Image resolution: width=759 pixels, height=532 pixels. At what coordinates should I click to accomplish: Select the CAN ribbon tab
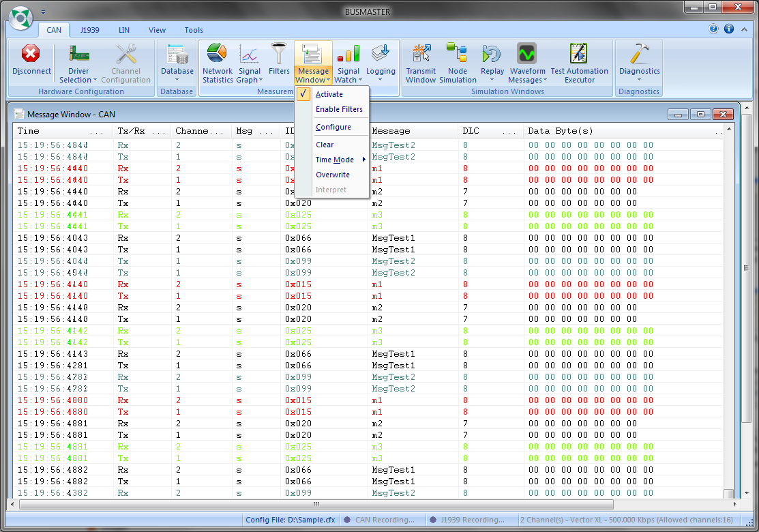tap(54, 30)
